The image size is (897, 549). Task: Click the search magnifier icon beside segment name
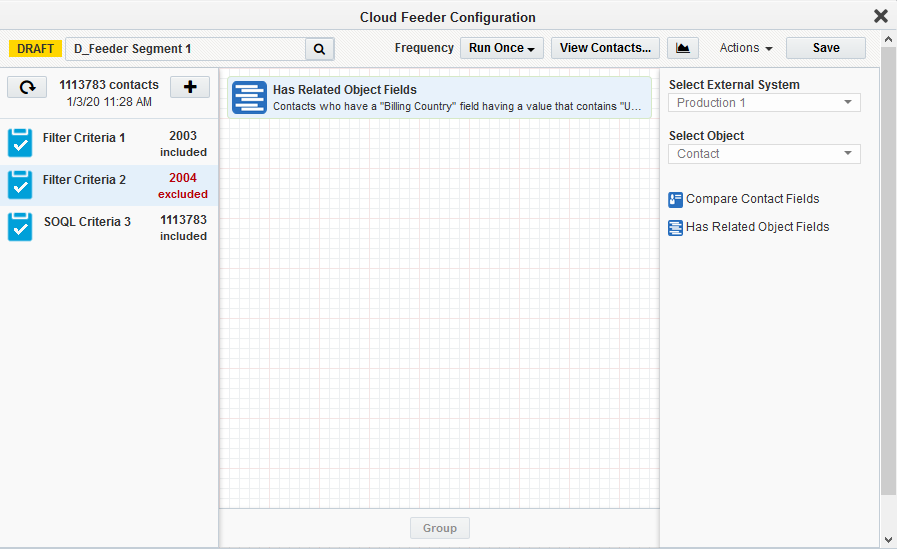pos(319,48)
